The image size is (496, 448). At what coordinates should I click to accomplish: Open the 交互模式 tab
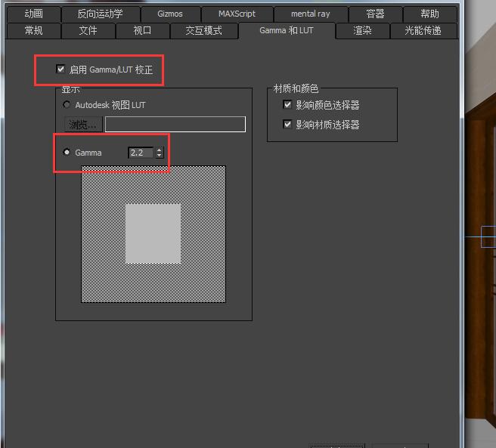(x=204, y=31)
